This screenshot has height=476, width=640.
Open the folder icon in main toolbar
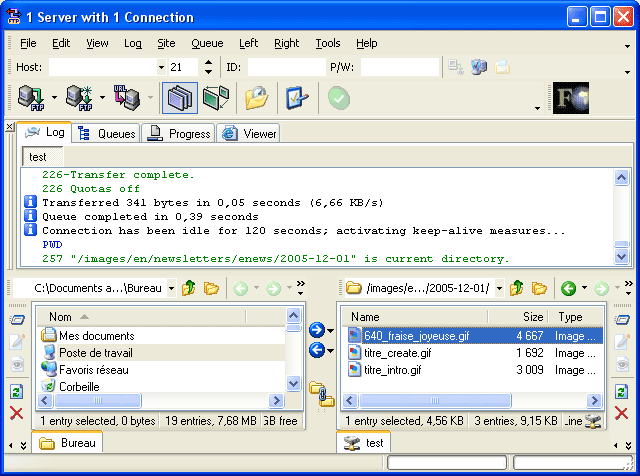257,98
